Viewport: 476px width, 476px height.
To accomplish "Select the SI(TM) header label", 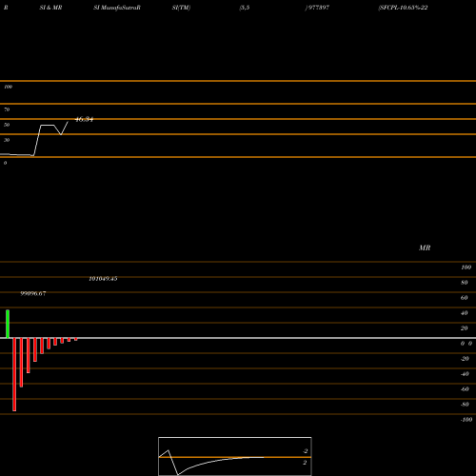I will pyautogui.click(x=181, y=8).
